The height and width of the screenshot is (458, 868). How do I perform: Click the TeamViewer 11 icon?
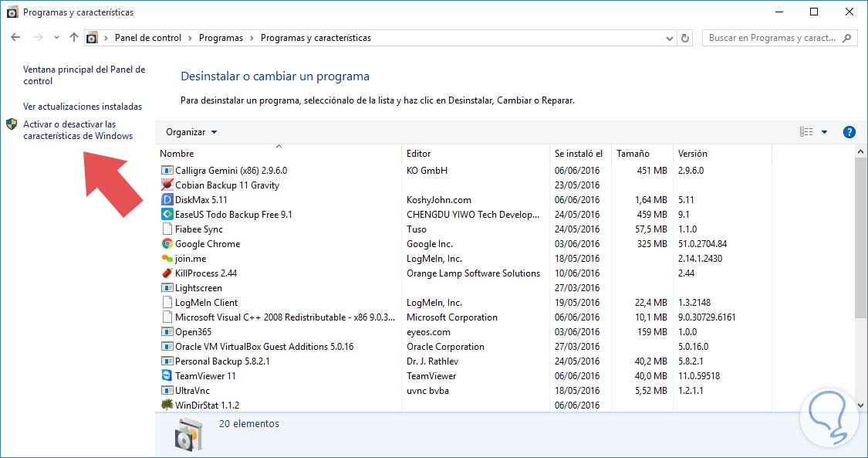click(167, 375)
